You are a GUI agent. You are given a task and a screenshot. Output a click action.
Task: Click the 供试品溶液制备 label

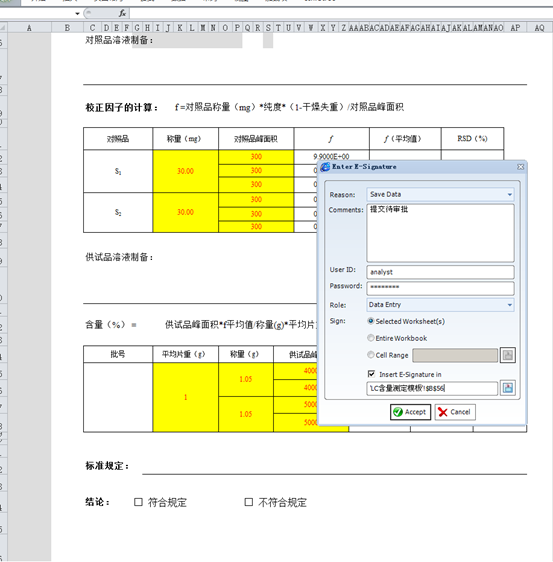(119, 257)
